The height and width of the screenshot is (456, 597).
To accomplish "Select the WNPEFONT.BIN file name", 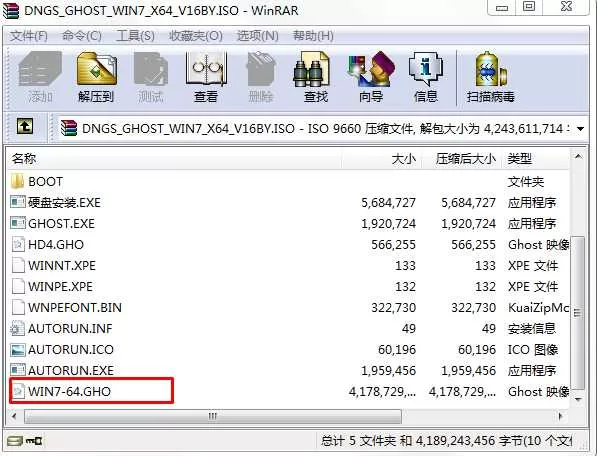I will pyautogui.click(x=75, y=307).
